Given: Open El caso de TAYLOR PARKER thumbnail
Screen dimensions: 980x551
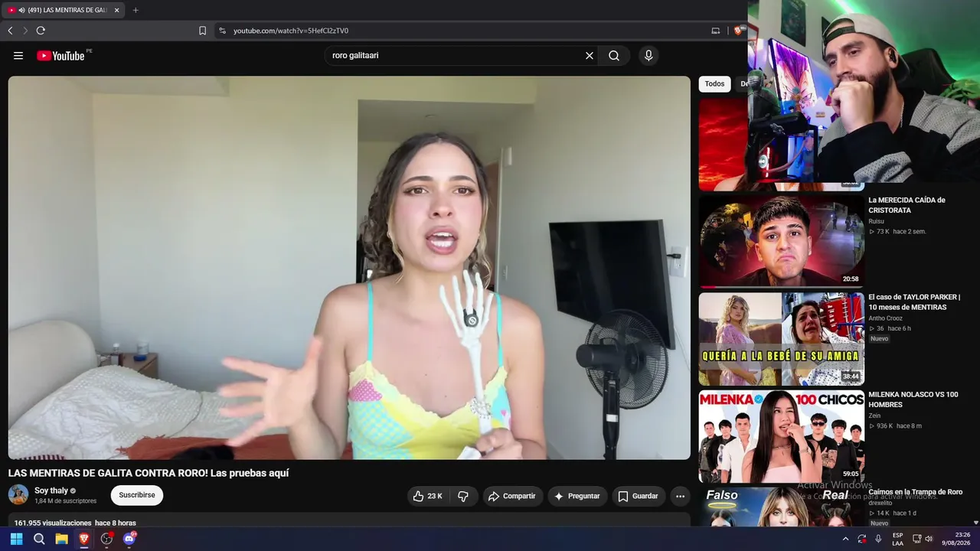Looking at the screenshot, I should 781,339.
